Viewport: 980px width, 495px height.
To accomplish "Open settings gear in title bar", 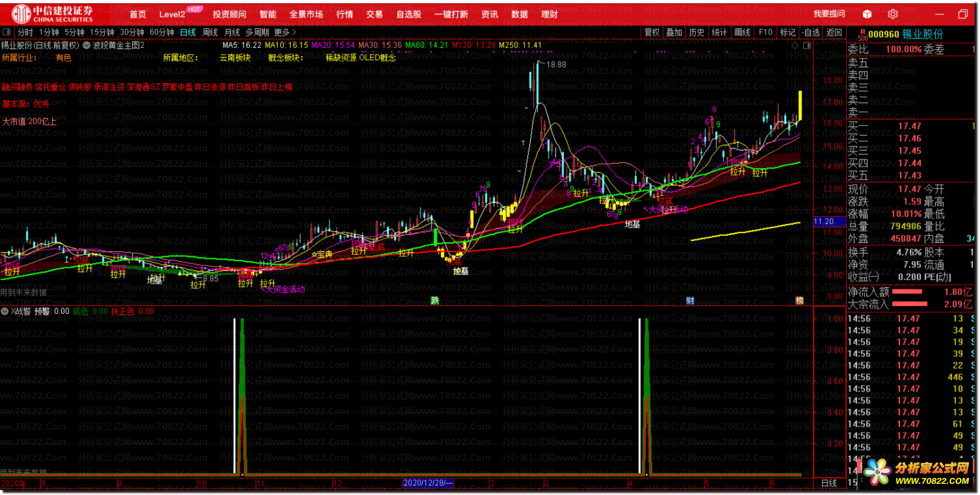I will click(893, 14).
